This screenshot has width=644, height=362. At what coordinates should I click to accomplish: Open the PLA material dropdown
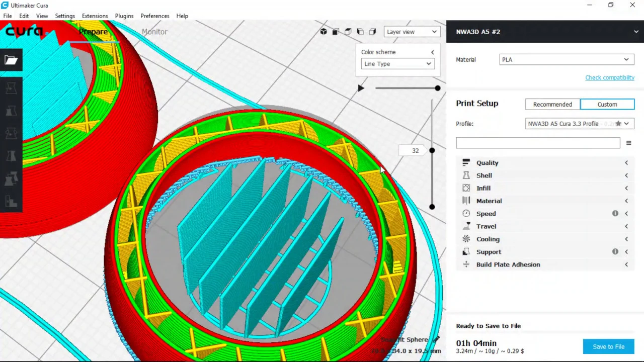tap(567, 59)
